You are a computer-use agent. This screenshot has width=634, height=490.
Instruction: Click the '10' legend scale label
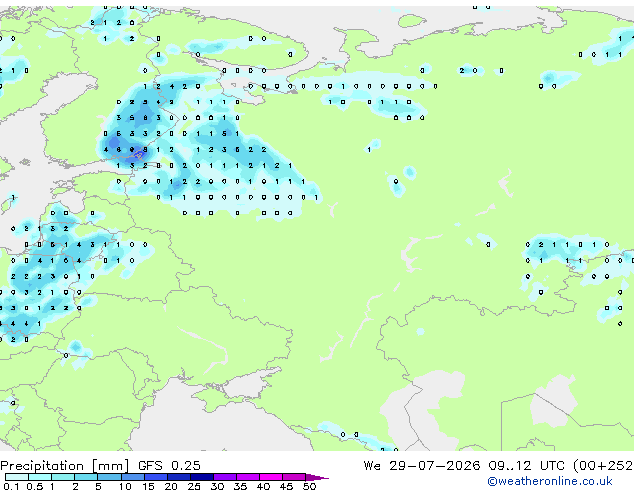point(125,486)
